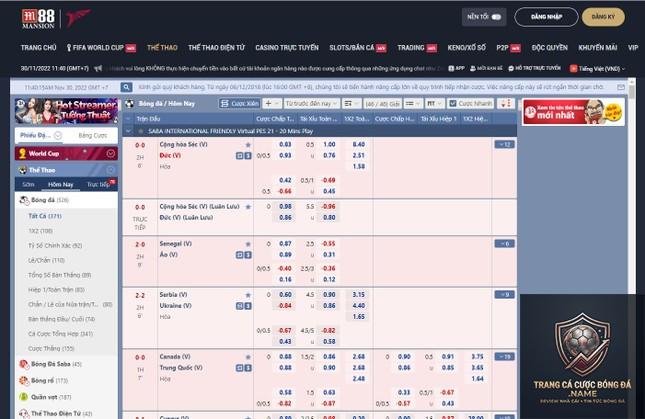Open the KHUYẾN MÃI menu item
Viewport: 645px width, 419px height.
tap(597, 48)
